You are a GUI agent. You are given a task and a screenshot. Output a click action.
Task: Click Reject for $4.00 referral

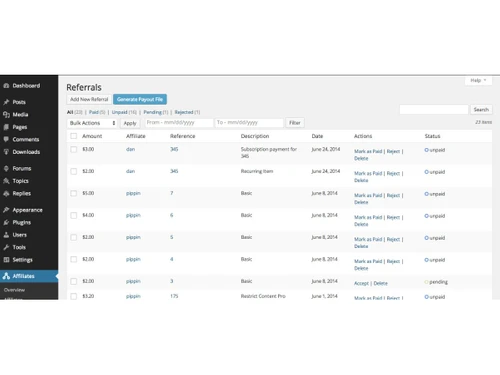(393, 217)
